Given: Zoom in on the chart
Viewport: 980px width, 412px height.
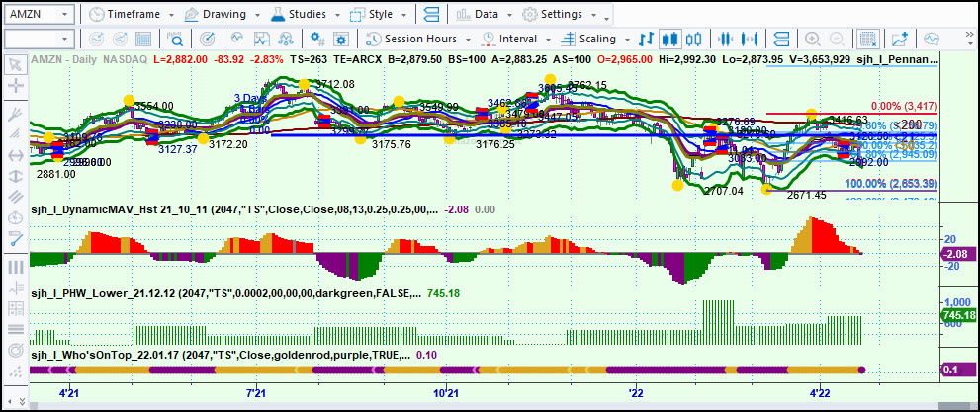Looking at the screenshot, I should (813, 39).
